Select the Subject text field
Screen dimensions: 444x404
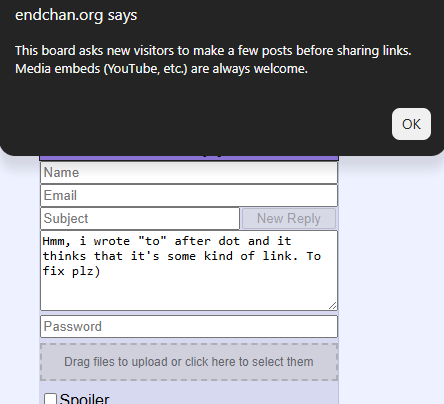[x=140, y=219]
